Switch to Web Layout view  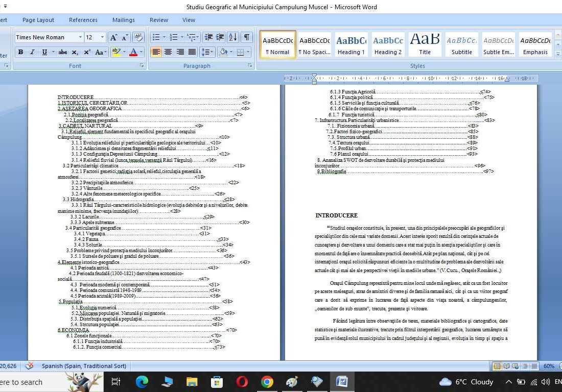[x=516, y=366]
